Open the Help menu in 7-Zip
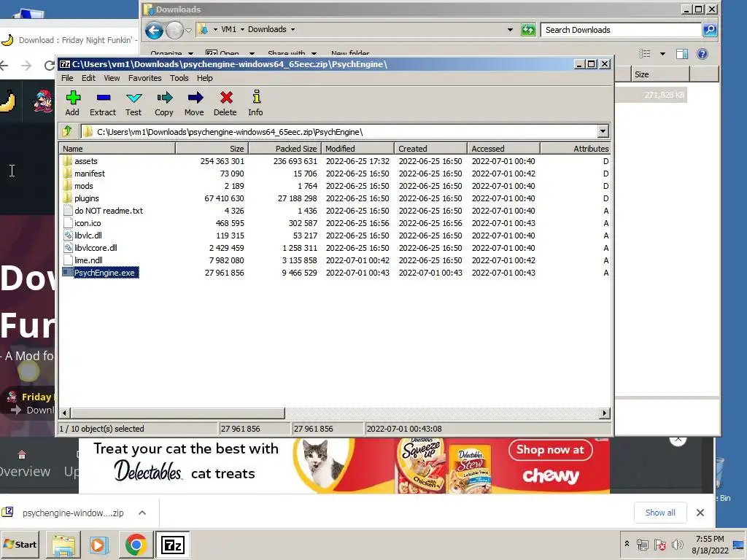 pos(205,78)
